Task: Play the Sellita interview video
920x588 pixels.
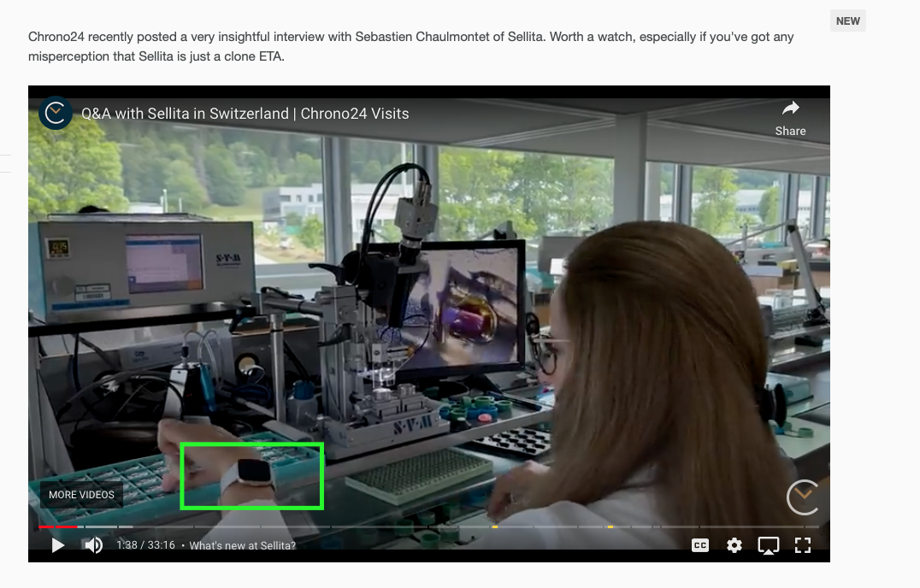Action: pyautogui.click(x=57, y=545)
